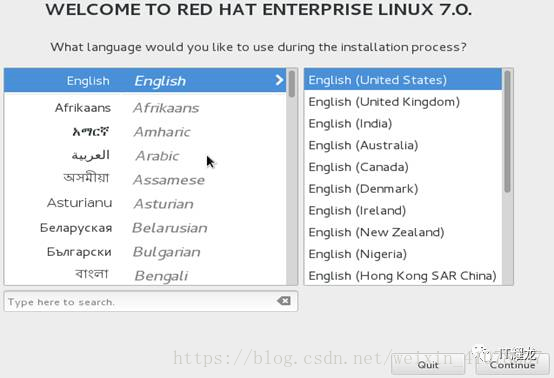Choose English (New Zealand) locale
Viewport: 554px width, 378px height.
[403, 232]
